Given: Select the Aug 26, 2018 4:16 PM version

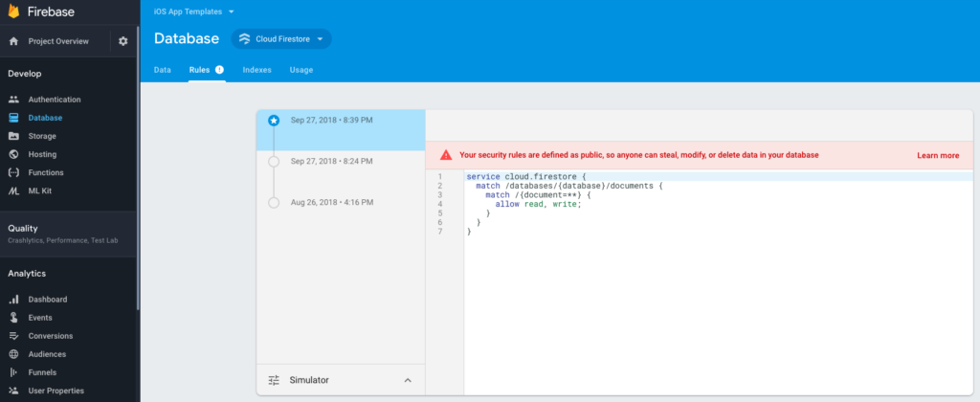Looking at the screenshot, I should (x=332, y=202).
